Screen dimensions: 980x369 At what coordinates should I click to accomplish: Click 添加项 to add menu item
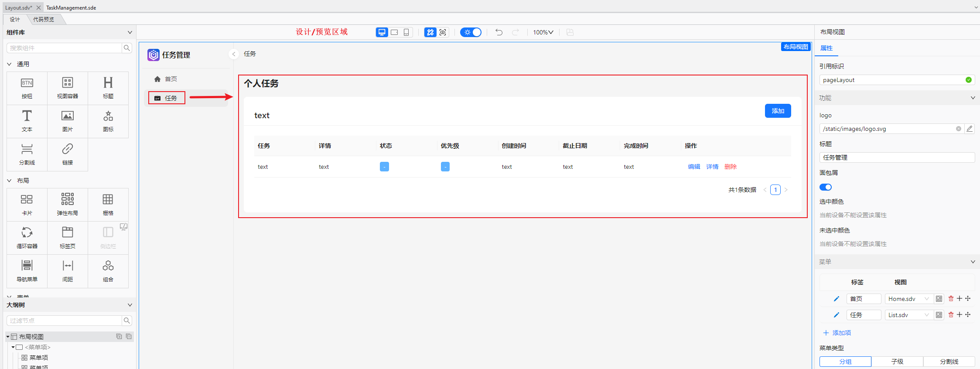[x=837, y=333]
